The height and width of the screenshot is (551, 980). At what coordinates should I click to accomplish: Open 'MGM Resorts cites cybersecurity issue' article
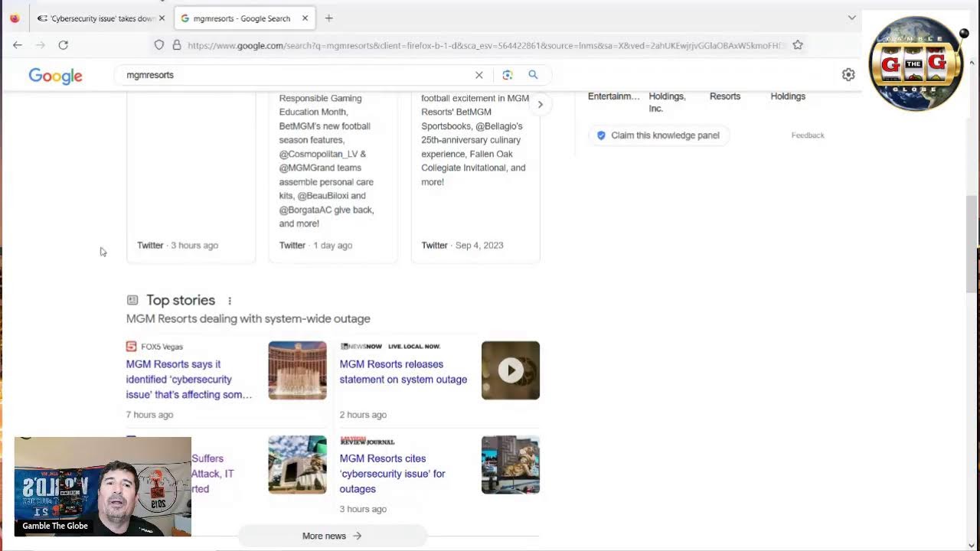point(392,474)
